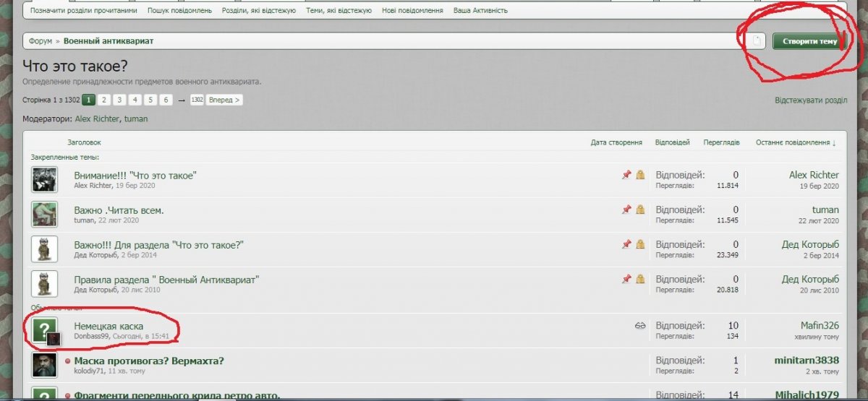
Task: Click question-mark avatar of 'Немецкая каска' thread
Action: [44, 329]
